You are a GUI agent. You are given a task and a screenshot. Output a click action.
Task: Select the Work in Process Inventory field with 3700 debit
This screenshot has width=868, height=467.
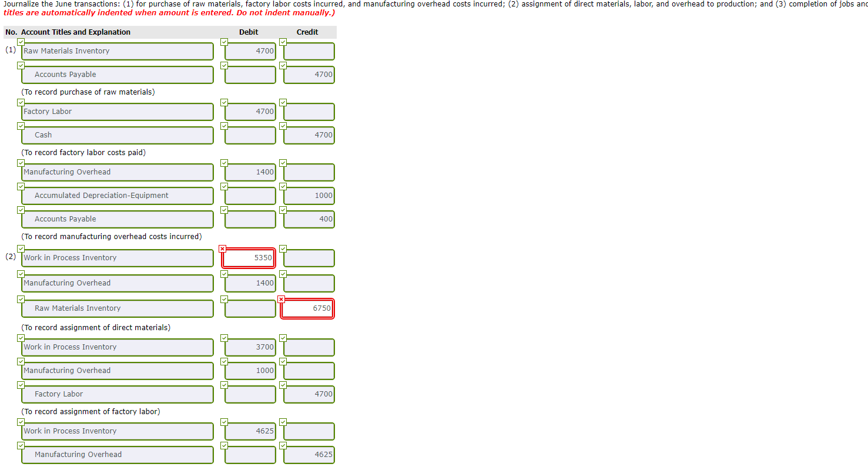(118, 347)
